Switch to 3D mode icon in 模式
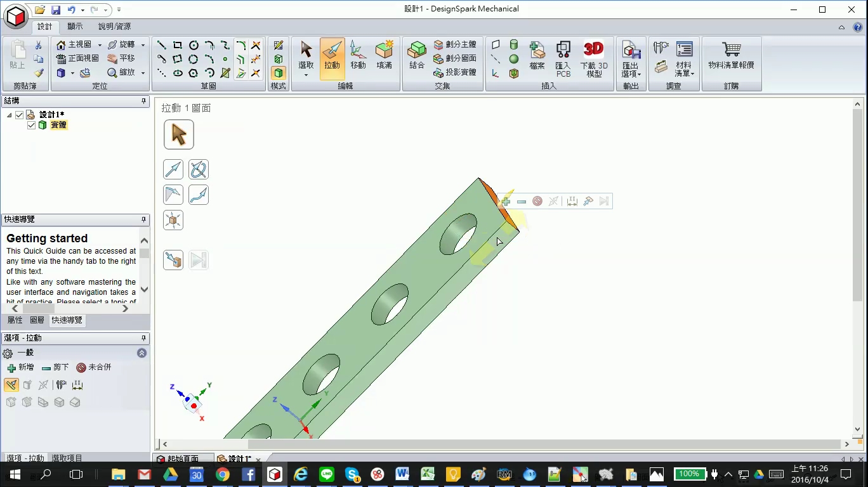 (278, 73)
